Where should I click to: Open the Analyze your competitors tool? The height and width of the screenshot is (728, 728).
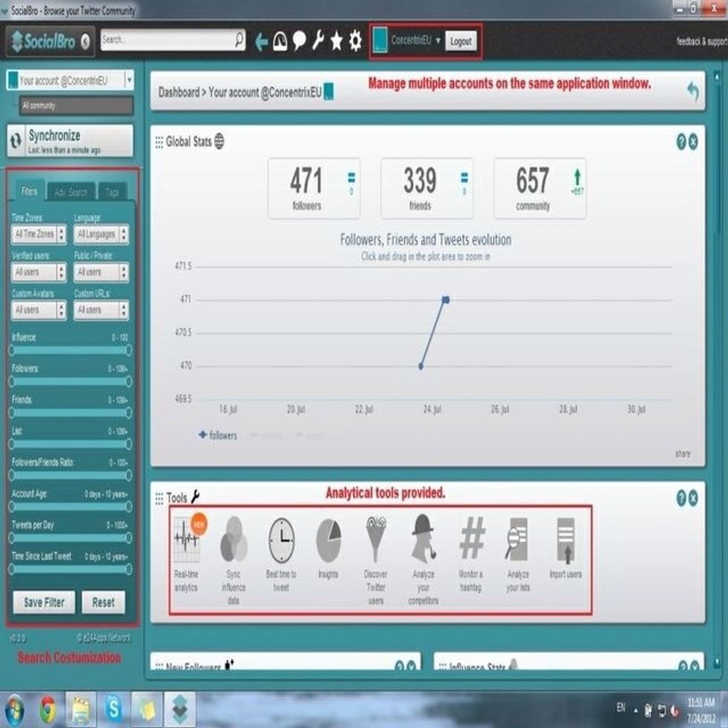(x=423, y=541)
